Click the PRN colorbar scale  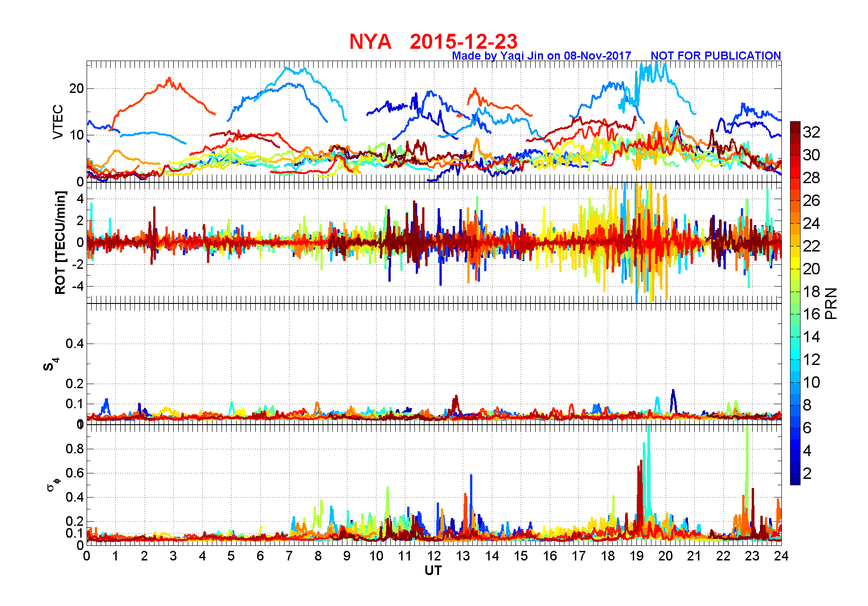(795, 303)
